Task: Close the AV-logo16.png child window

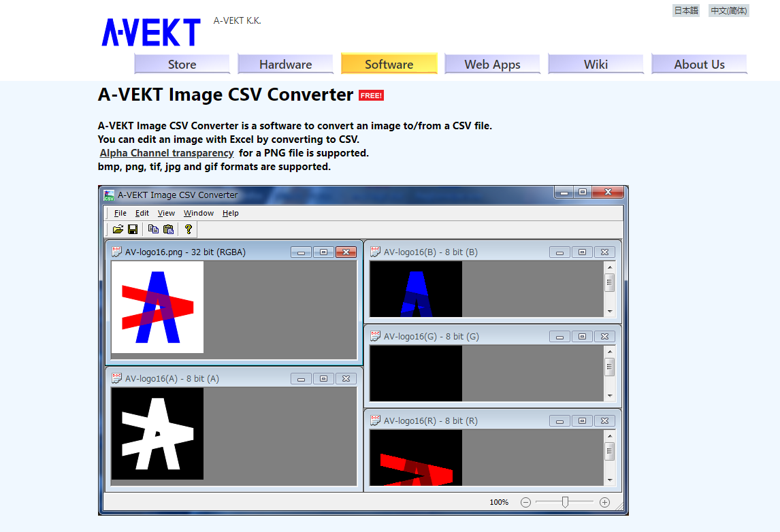Action: 346,252
